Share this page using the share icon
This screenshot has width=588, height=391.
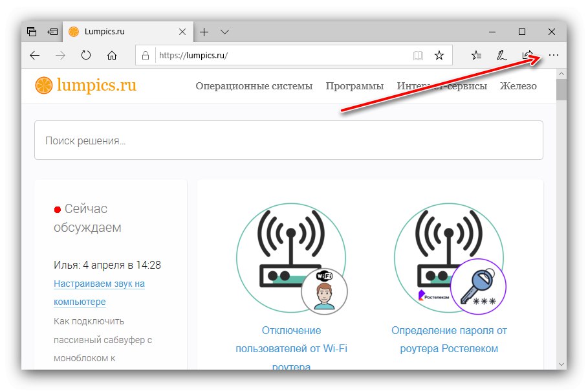tap(527, 55)
